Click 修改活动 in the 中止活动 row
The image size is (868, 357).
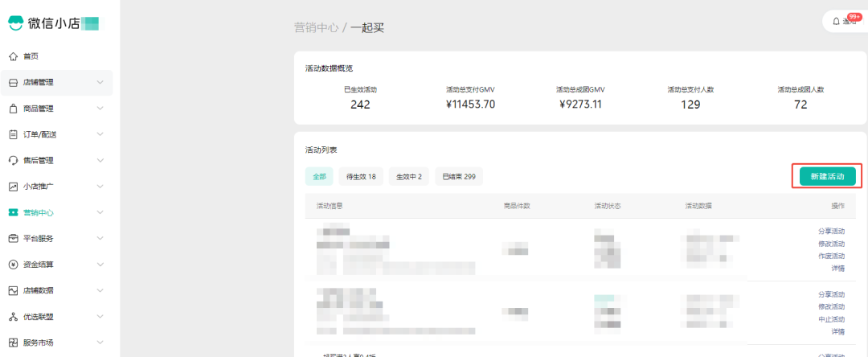[x=831, y=306]
